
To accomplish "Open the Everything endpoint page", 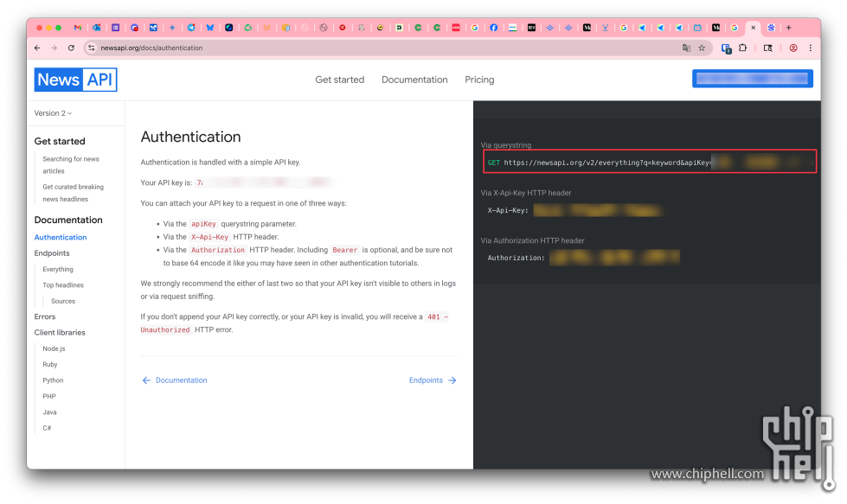I will (x=58, y=269).
